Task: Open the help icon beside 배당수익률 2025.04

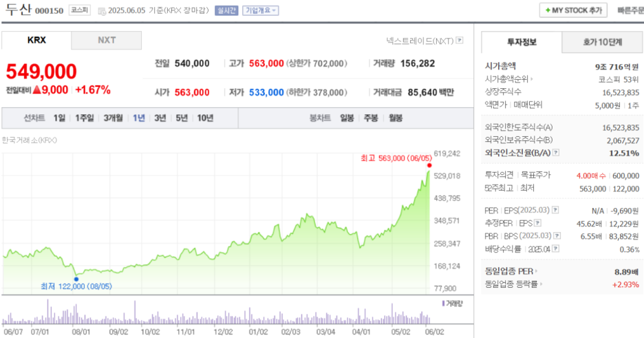Action: point(555,249)
